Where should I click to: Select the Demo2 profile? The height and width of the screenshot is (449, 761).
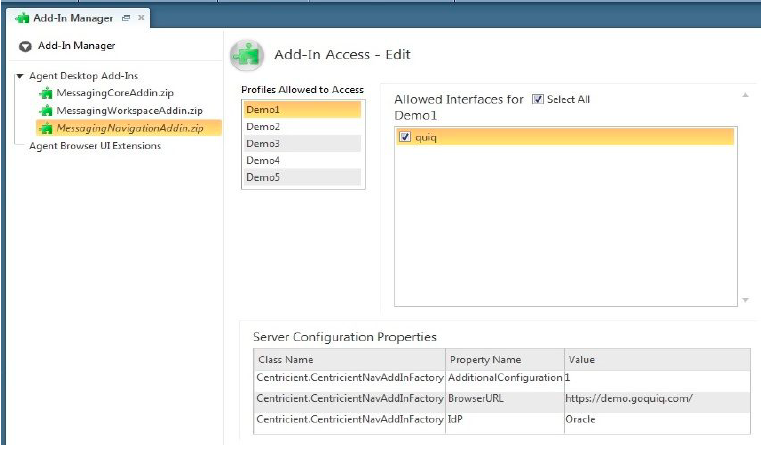pyautogui.click(x=302, y=127)
